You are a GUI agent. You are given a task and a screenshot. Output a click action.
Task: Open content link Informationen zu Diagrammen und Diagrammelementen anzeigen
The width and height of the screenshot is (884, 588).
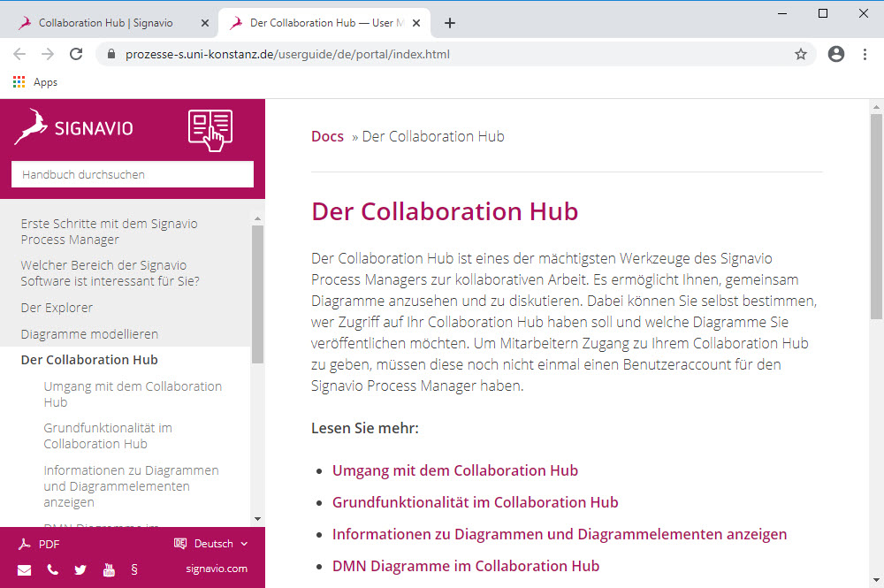coord(560,534)
